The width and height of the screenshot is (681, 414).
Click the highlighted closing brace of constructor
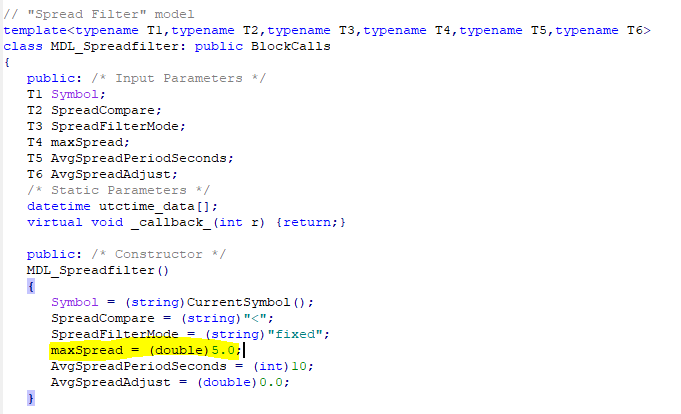31,398
